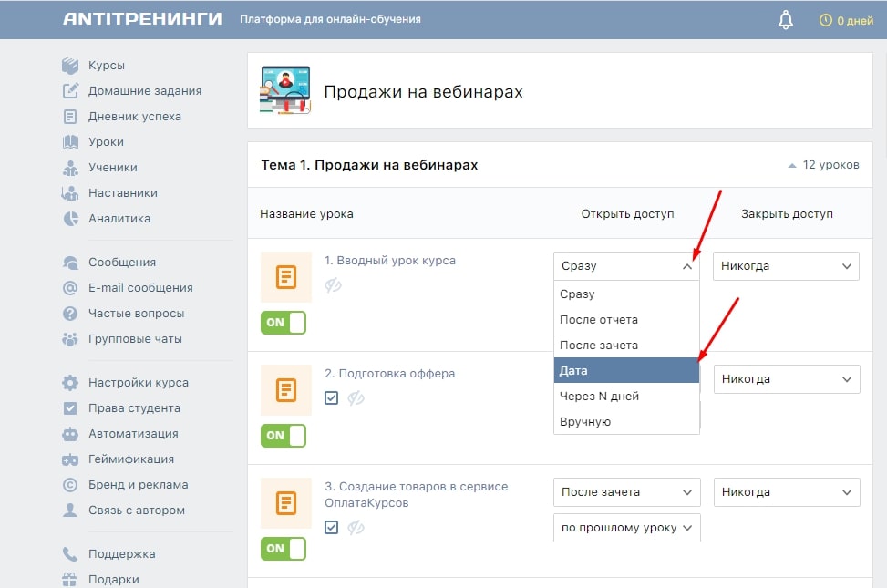Click the tagline Платформа для онлайн-обучения
887x588 pixels.
330,19
